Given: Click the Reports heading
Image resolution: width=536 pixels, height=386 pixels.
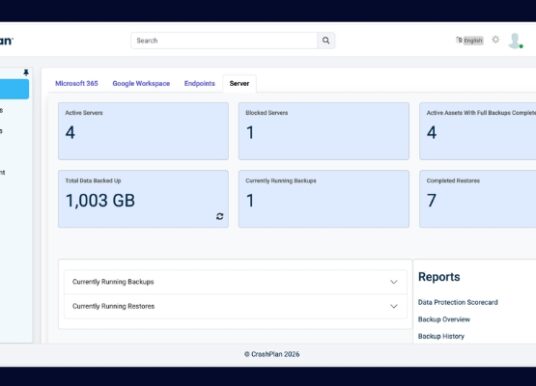Looking at the screenshot, I should [439, 277].
